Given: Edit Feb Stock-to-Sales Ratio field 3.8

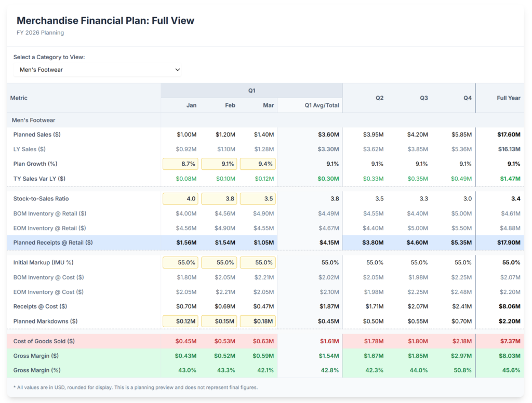Looking at the screenshot, I should (219, 199).
